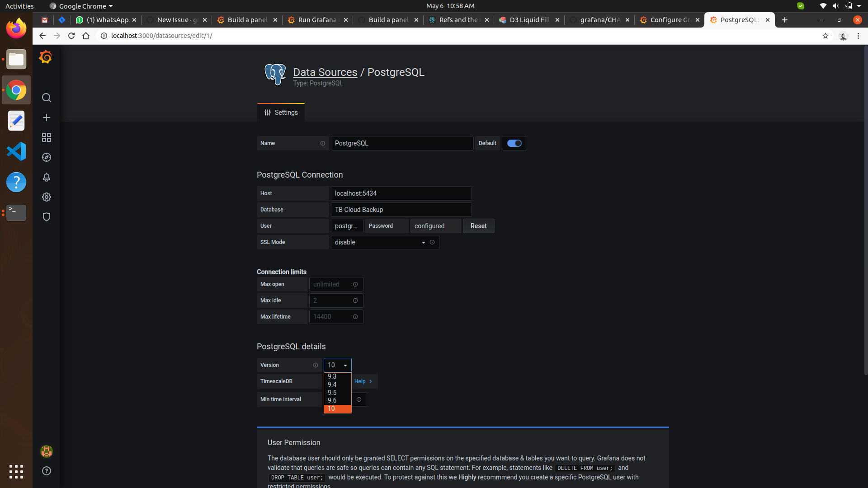Viewport: 868px width, 488px height.
Task: Open the Grafana help question icon
Action: [x=46, y=471]
